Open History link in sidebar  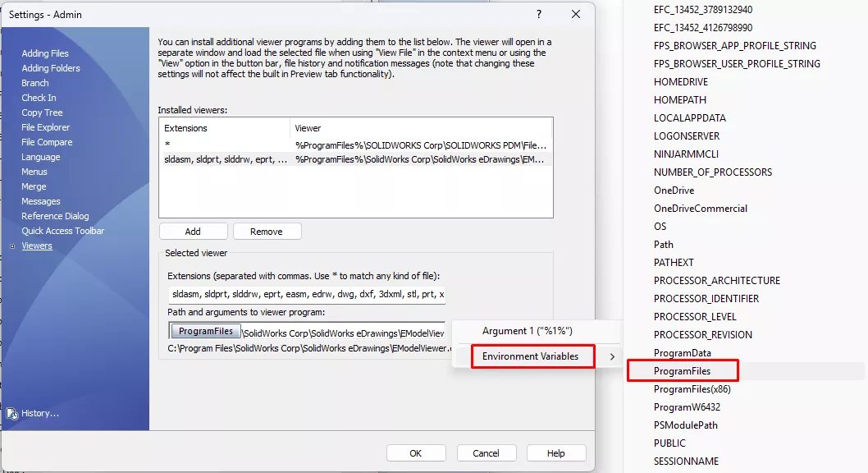point(40,413)
